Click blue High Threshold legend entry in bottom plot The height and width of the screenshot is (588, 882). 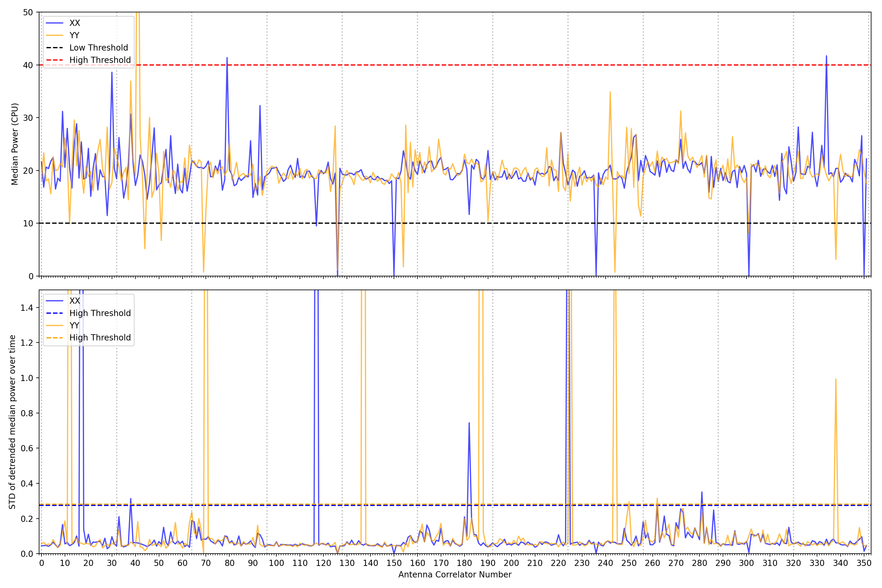pos(100,313)
